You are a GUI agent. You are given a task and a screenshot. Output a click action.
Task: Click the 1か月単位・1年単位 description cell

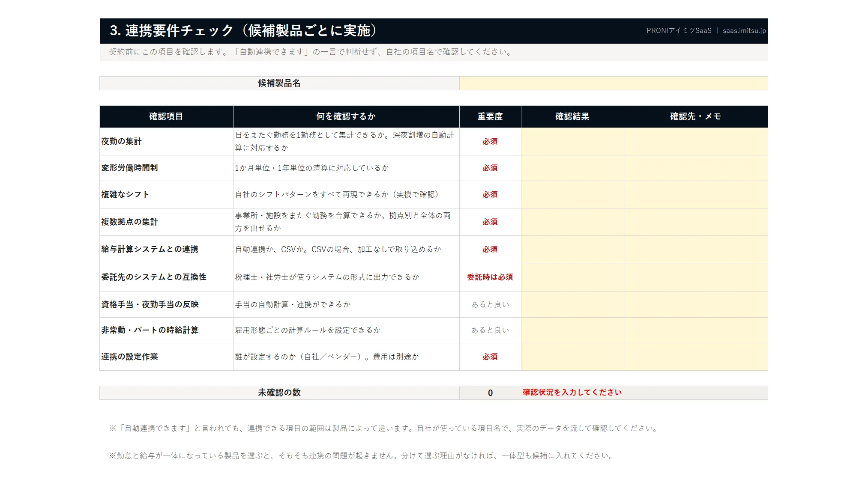(346, 168)
